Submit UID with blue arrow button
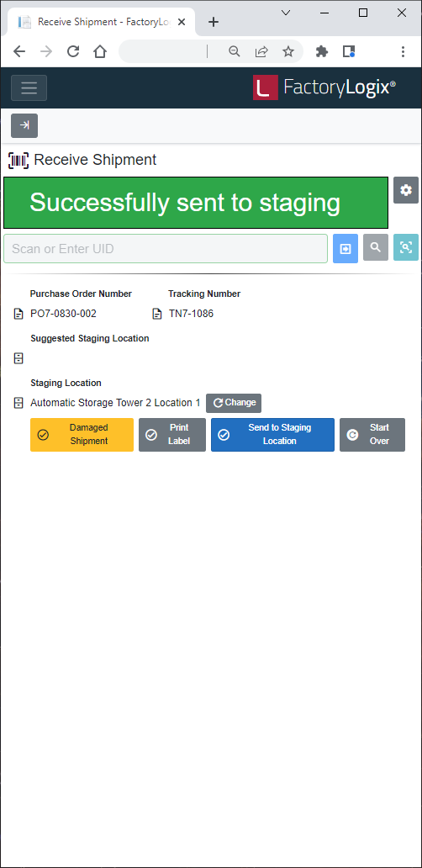Image resolution: width=422 pixels, height=868 pixels. pos(346,249)
